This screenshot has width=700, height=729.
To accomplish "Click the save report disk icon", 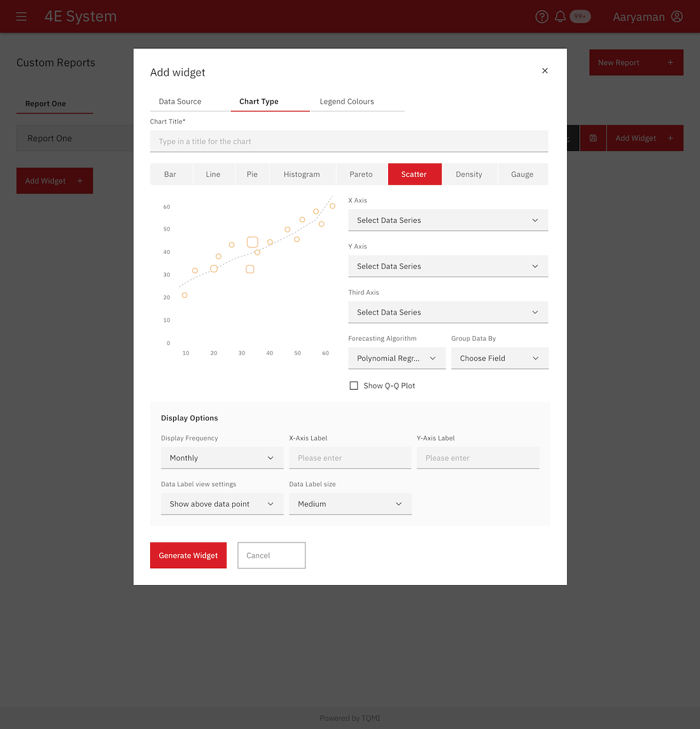I will (x=593, y=138).
